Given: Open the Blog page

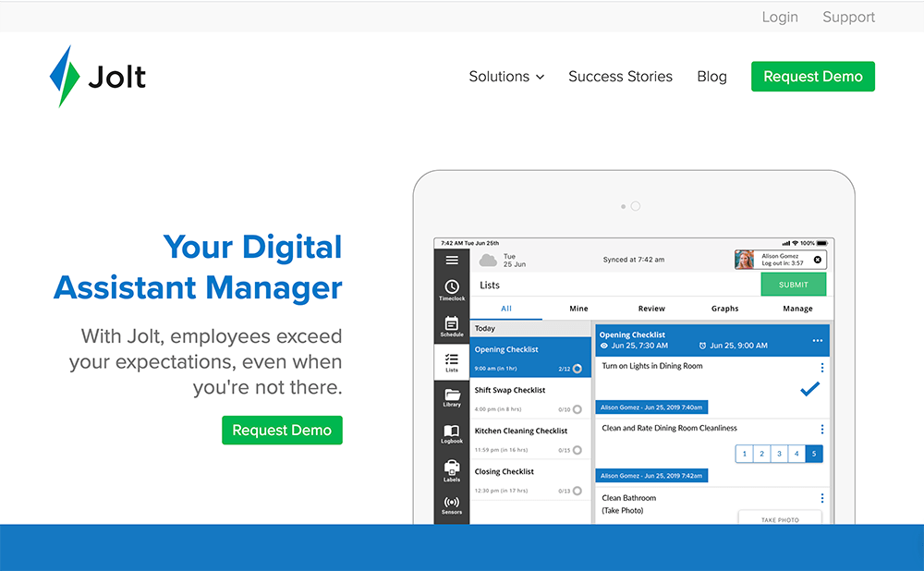Looking at the screenshot, I should point(711,77).
